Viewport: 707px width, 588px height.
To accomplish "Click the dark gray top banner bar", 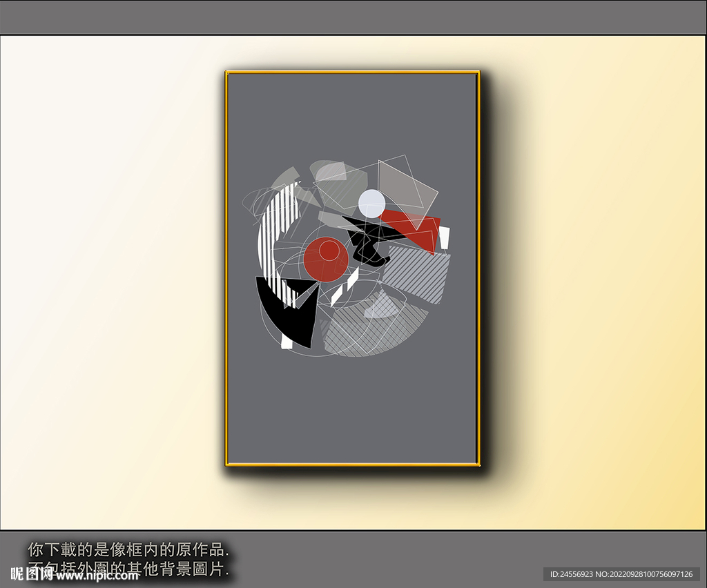I will (x=353, y=17).
